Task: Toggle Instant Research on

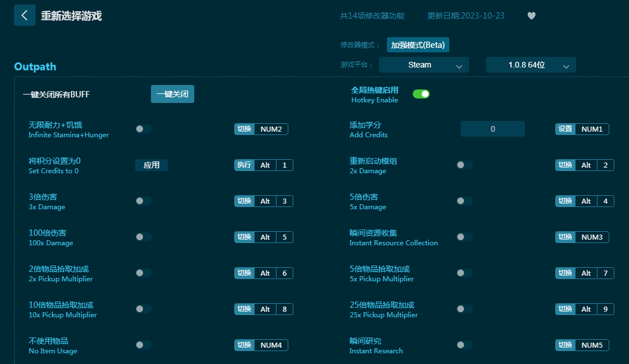Action: (464, 345)
